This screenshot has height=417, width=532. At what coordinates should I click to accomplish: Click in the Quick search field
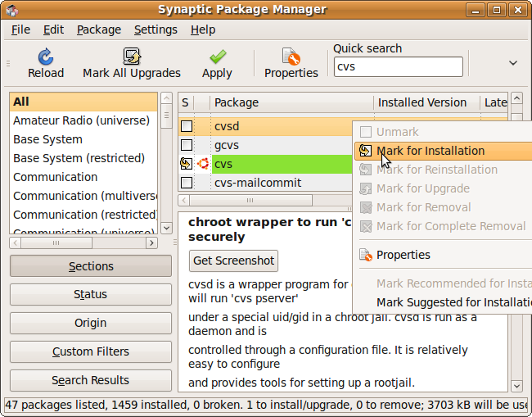[399, 66]
